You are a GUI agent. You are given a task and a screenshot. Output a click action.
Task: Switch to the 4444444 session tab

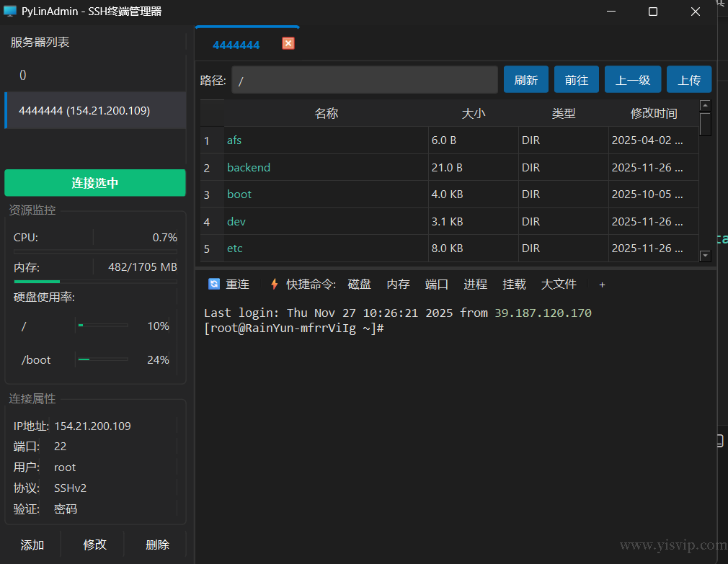click(x=236, y=44)
